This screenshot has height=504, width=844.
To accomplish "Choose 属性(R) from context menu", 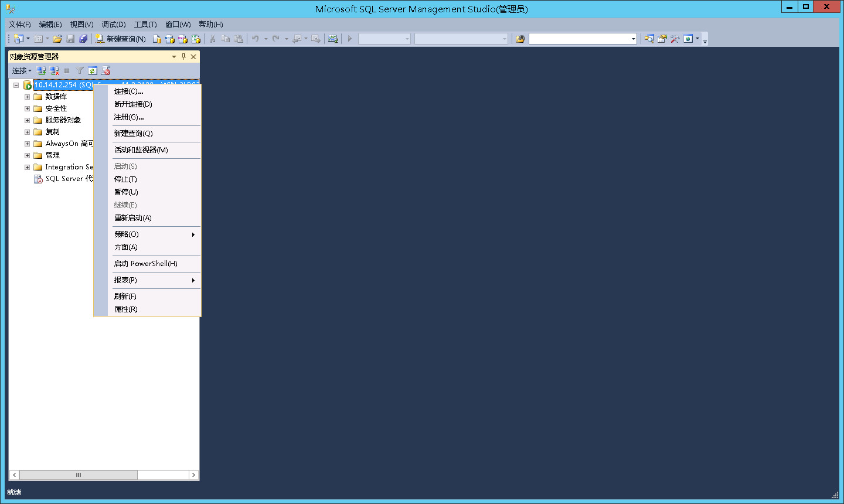I will (147, 309).
